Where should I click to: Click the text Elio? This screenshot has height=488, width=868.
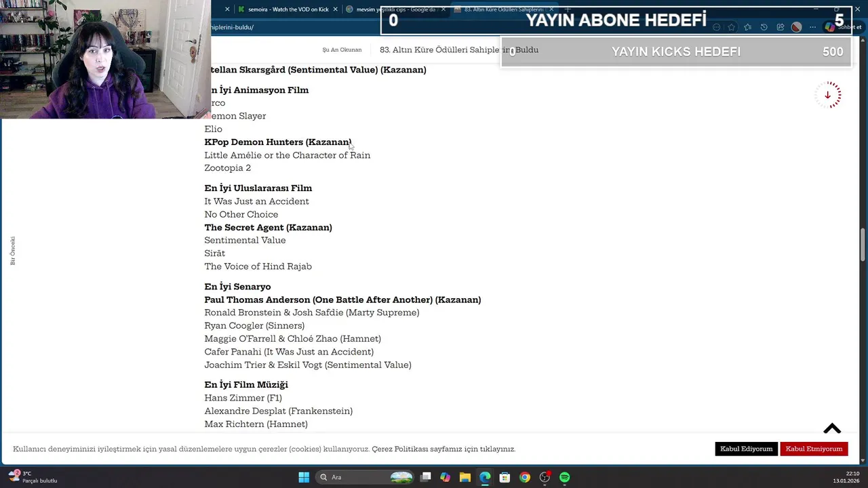point(214,129)
